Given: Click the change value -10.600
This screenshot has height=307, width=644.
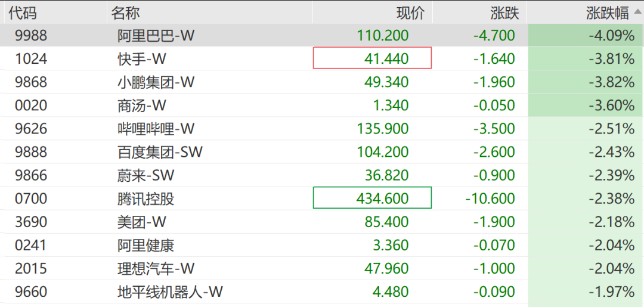Looking at the screenshot, I should (490, 199).
